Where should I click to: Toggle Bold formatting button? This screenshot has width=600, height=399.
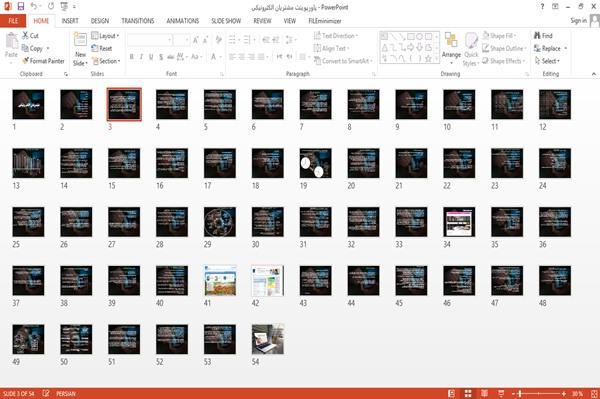pyautogui.click(x=132, y=57)
